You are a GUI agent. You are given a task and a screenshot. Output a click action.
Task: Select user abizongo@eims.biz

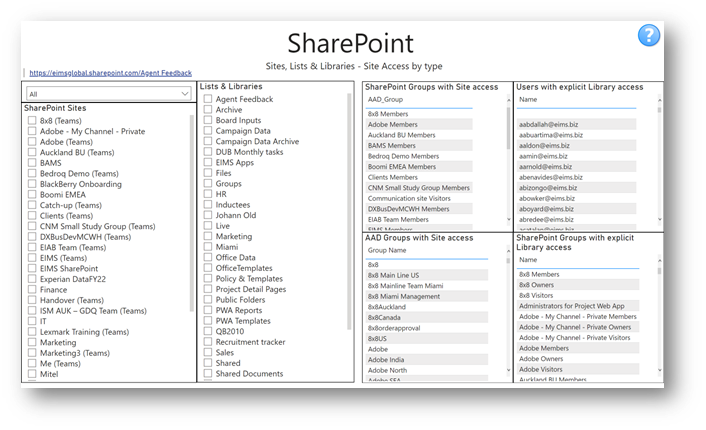click(x=577, y=188)
